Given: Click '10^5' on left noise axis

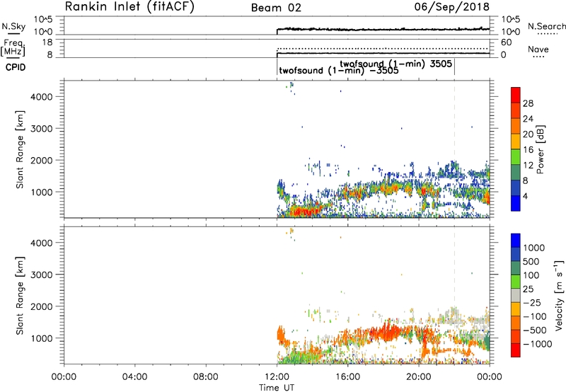Looking at the screenshot, I should click(43, 19).
